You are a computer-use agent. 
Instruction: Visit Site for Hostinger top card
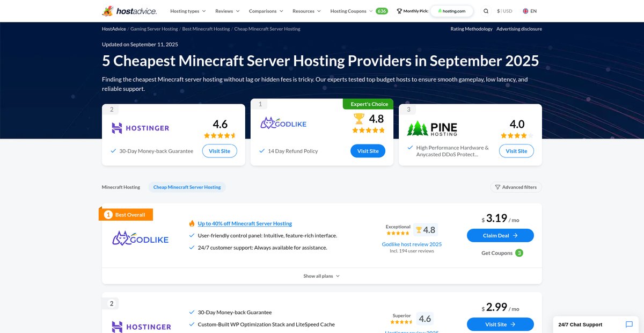click(x=219, y=151)
